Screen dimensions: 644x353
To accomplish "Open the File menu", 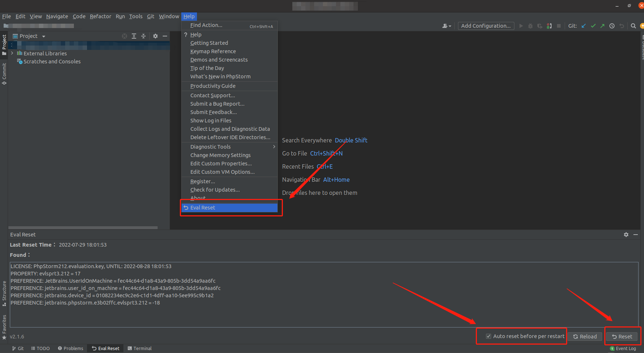I will (x=7, y=16).
